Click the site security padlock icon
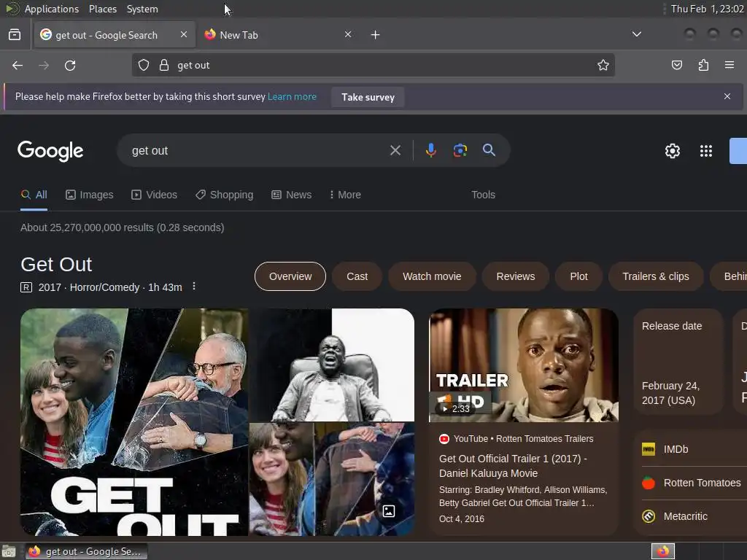The width and height of the screenshot is (747, 560). click(x=164, y=65)
